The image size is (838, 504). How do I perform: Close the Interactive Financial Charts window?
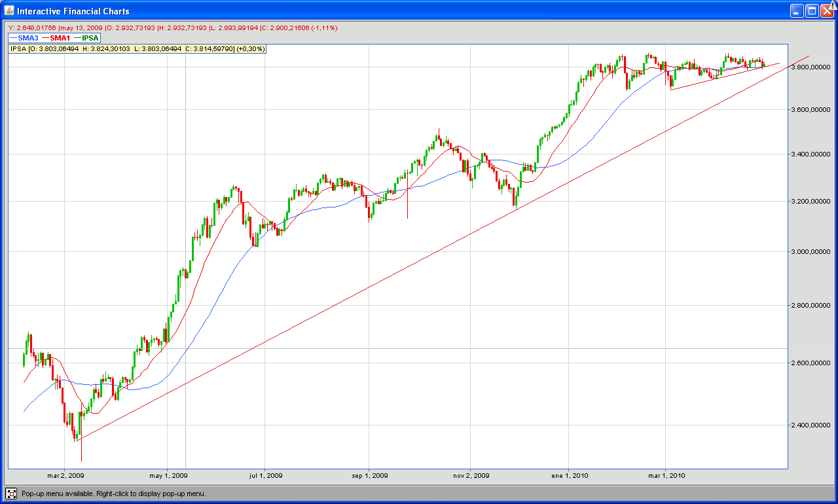[x=827, y=10]
